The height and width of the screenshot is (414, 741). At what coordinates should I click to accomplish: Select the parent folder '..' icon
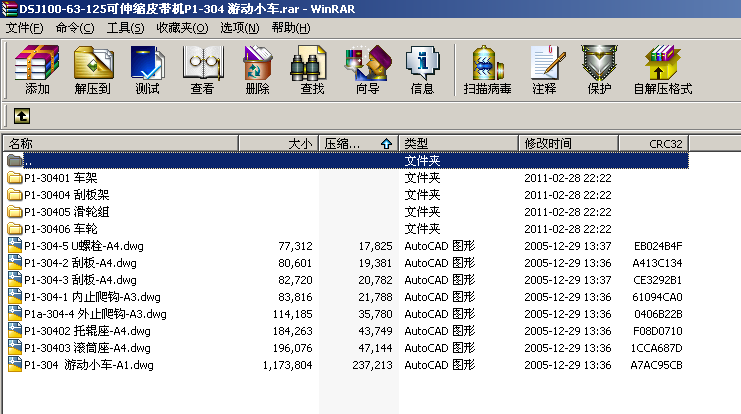pos(15,161)
